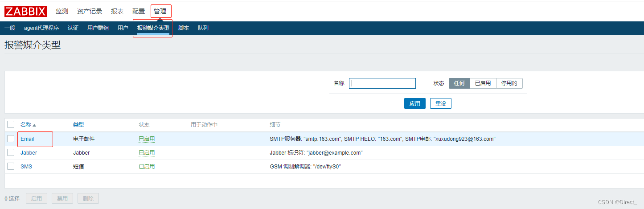Select 已启用 status filter
This screenshot has height=209, width=644.
click(483, 83)
